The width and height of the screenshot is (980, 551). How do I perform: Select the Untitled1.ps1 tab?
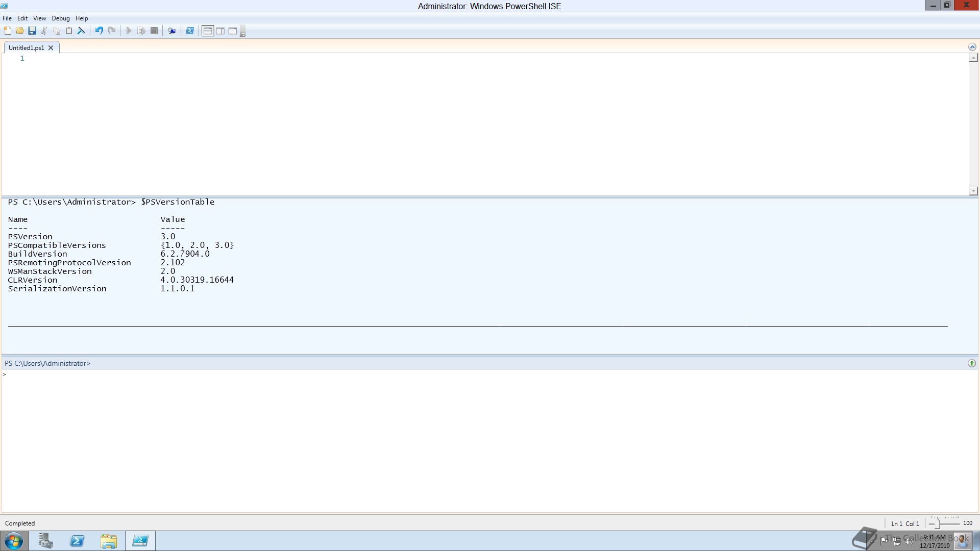[x=27, y=48]
